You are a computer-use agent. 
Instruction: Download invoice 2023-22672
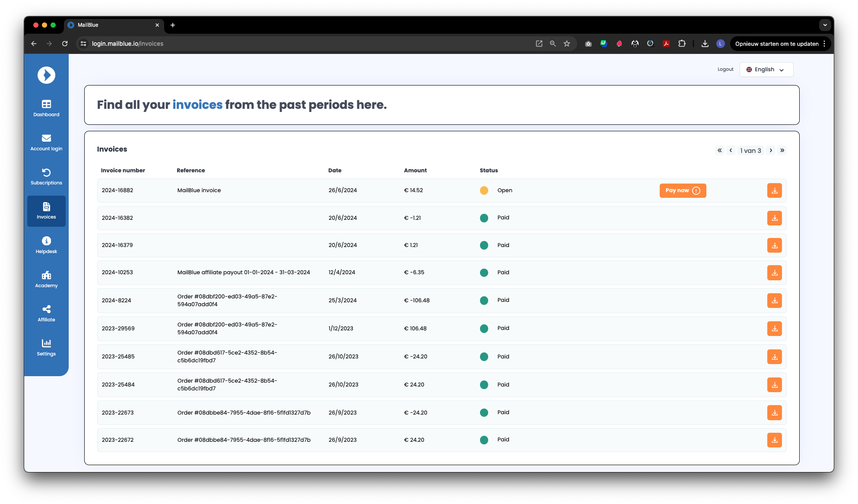point(774,440)
